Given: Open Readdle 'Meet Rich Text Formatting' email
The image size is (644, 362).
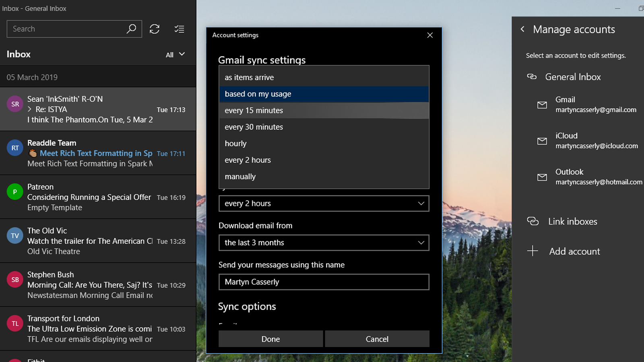Looking at the screenshot, I should click(98, 153).
